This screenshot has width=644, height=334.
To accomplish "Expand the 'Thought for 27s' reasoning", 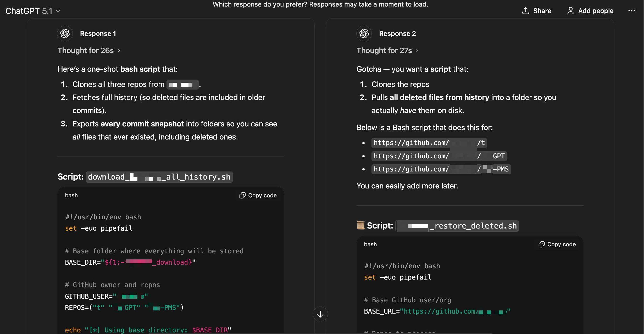I will pyautogui.click(x=387, y=51).
